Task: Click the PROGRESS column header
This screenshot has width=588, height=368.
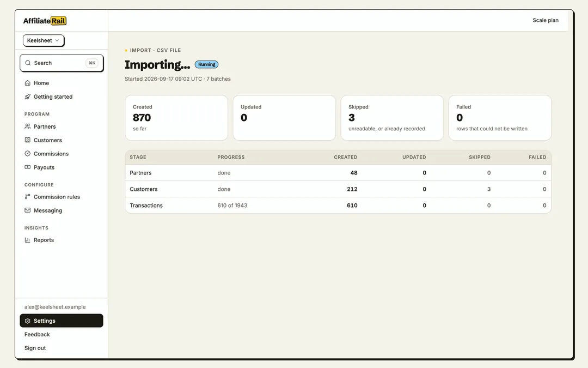Action: [x=231, y=157]
